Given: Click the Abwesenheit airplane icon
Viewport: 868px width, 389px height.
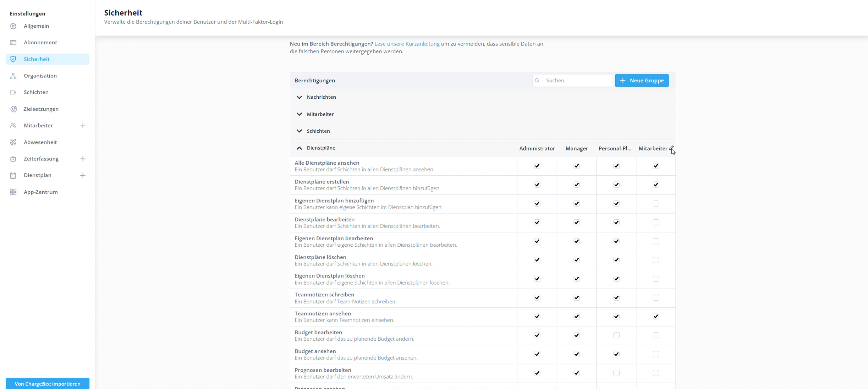Looking at the screenshot, I should point(13,142).
